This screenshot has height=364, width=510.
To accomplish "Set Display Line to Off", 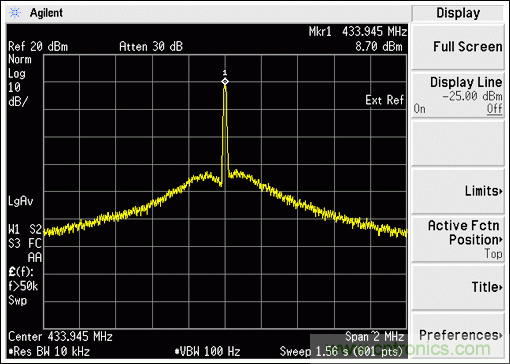I will [494, 109].
